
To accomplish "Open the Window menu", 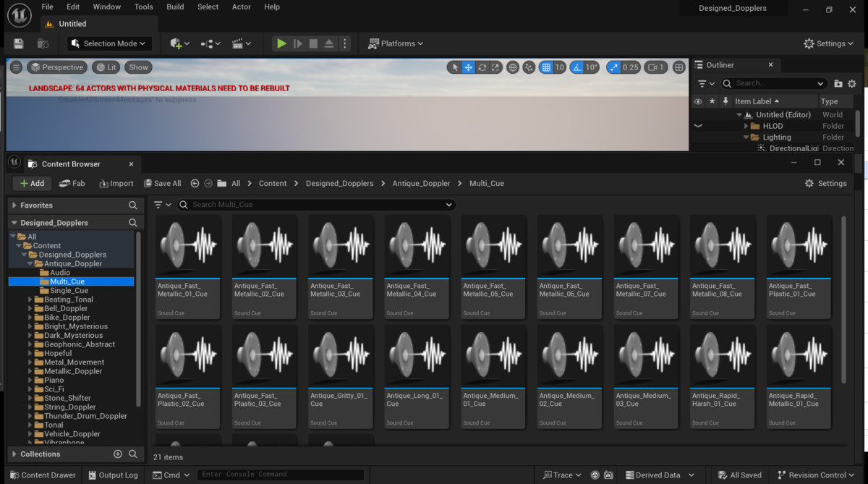I will pos(107,7).
